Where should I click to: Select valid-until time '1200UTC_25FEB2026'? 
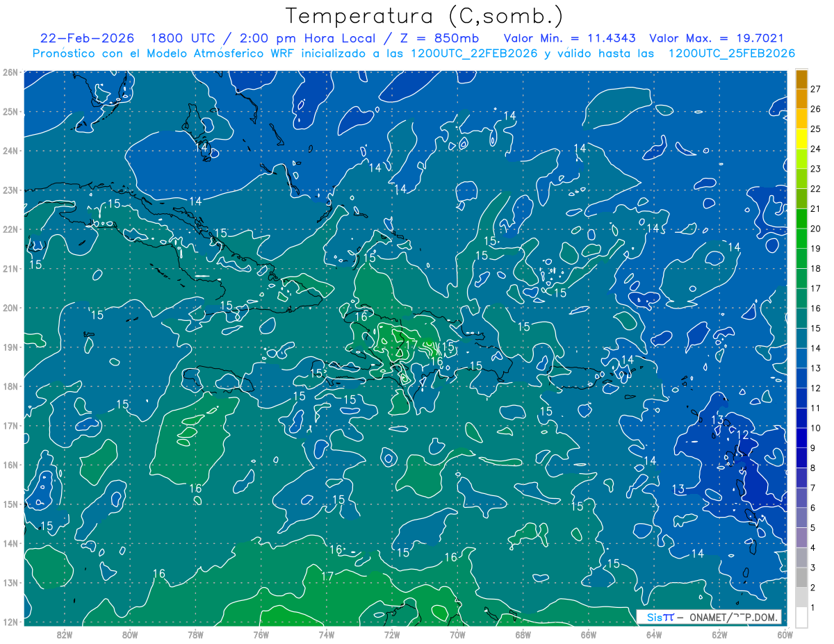tap(732, 53)
